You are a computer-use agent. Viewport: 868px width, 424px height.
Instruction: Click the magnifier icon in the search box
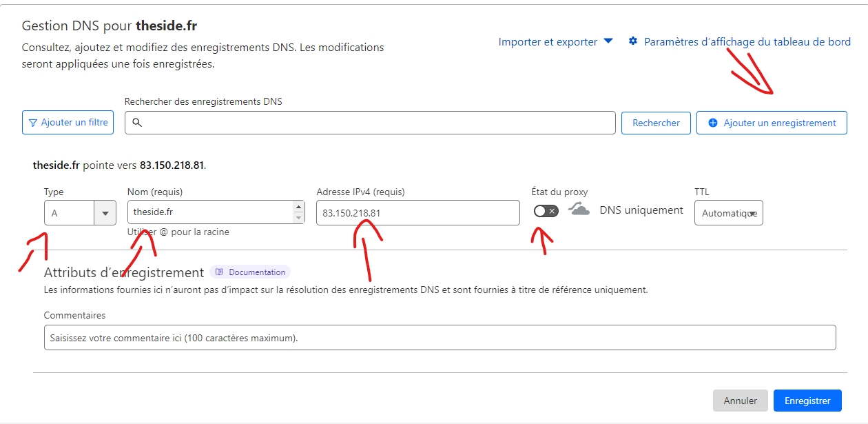pyautogui.click(x=137, y=123)
